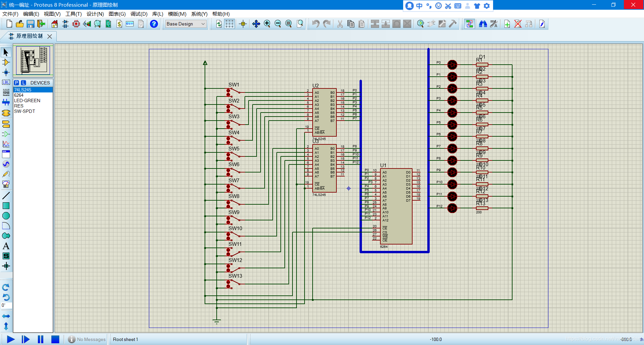Screen dimensions: 644x345
Task: Select the Buses Mode tool
Action: [x=6, y=102]
